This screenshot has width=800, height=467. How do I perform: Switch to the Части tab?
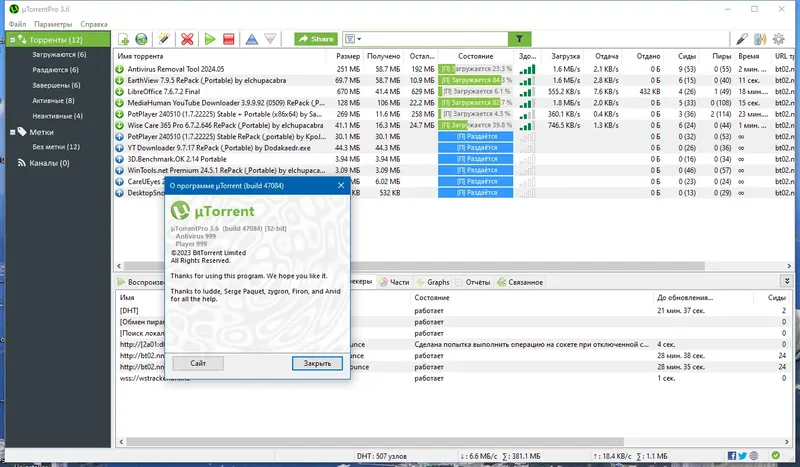point(394,282)
